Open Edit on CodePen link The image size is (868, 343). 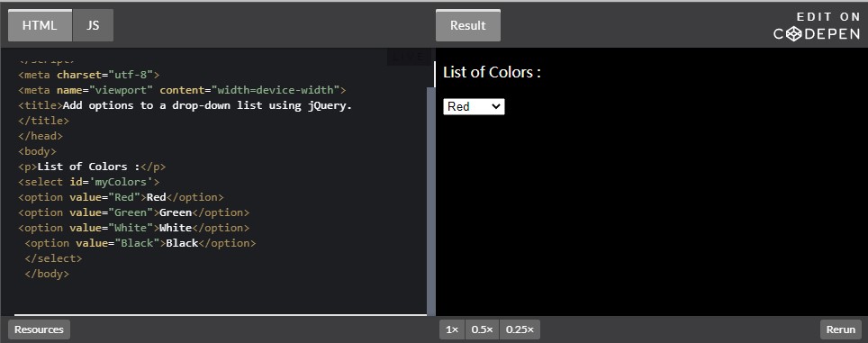[817, 26]
